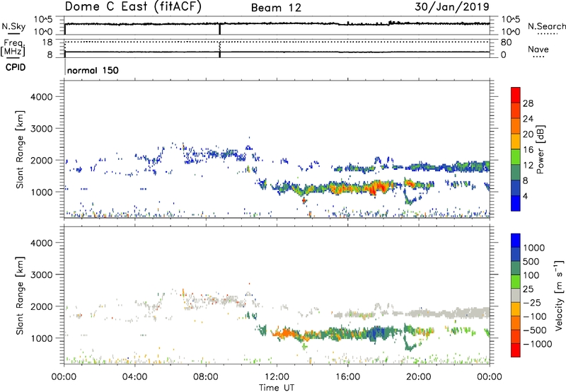Screen dimensions: 566x392
Task: Click the gray band of the velocity colorbar
Action: pos(516,295)
